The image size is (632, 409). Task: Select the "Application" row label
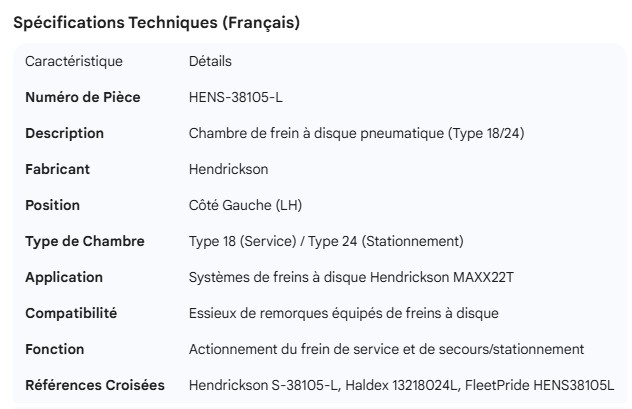coord(64,277)
